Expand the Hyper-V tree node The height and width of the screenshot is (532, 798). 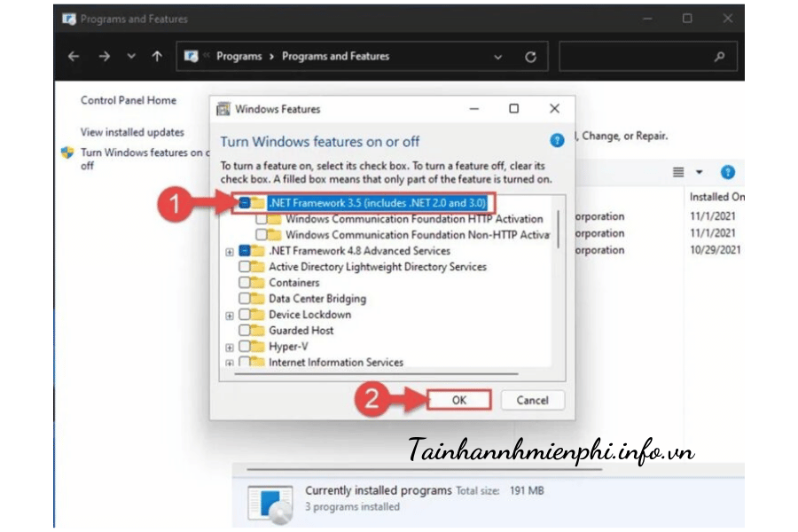pyautogui.click(x=230, y=347)
